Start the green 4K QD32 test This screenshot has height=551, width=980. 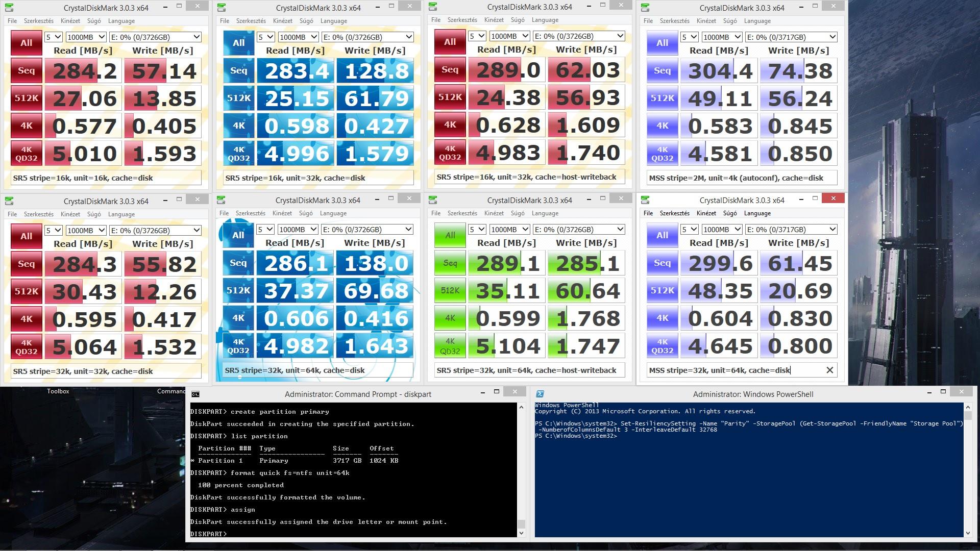coord(450,346)
